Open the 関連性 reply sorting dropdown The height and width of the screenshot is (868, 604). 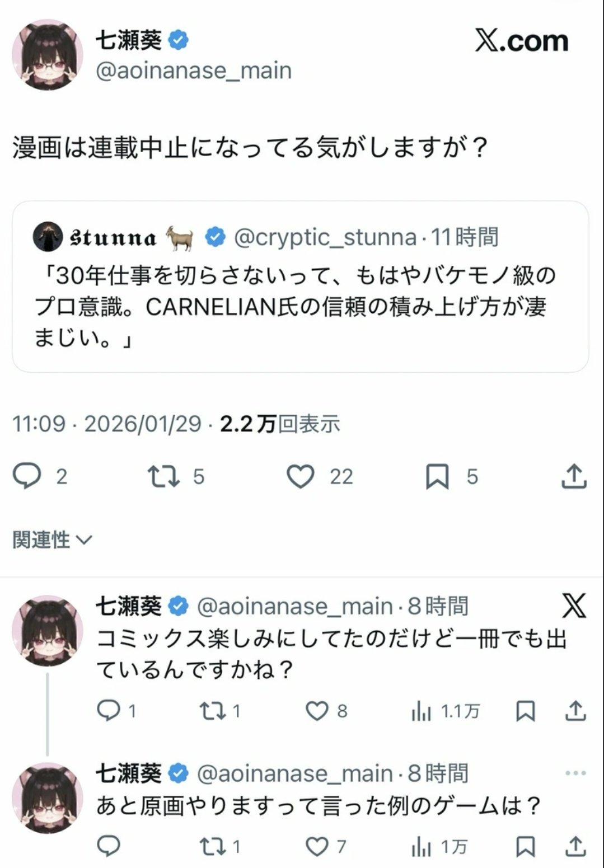tap(52, 540)
